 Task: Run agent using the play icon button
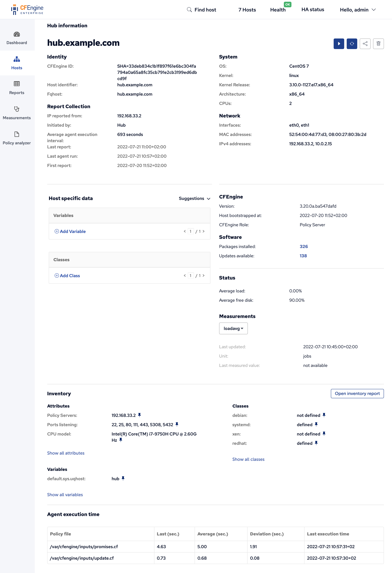pos(339,44)
